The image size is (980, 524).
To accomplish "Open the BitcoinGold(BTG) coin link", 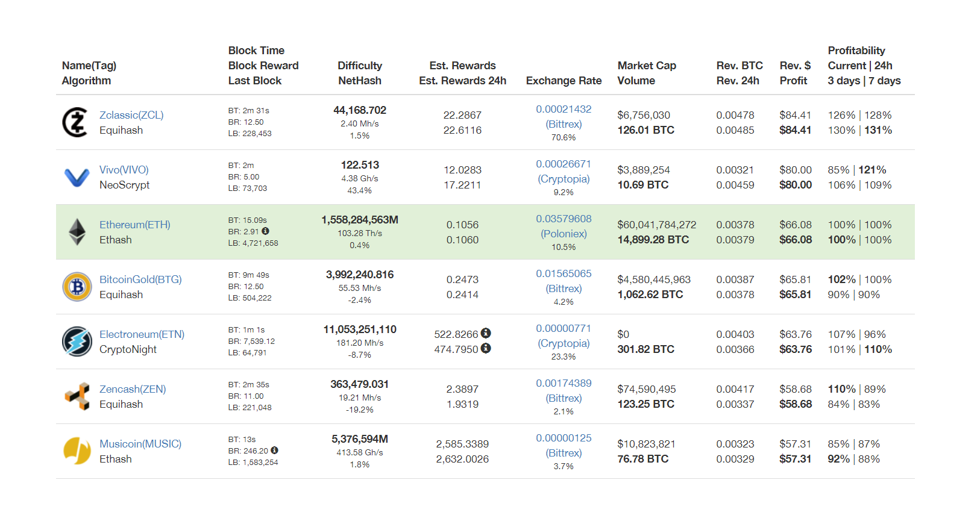I will (x=140, y=279).
